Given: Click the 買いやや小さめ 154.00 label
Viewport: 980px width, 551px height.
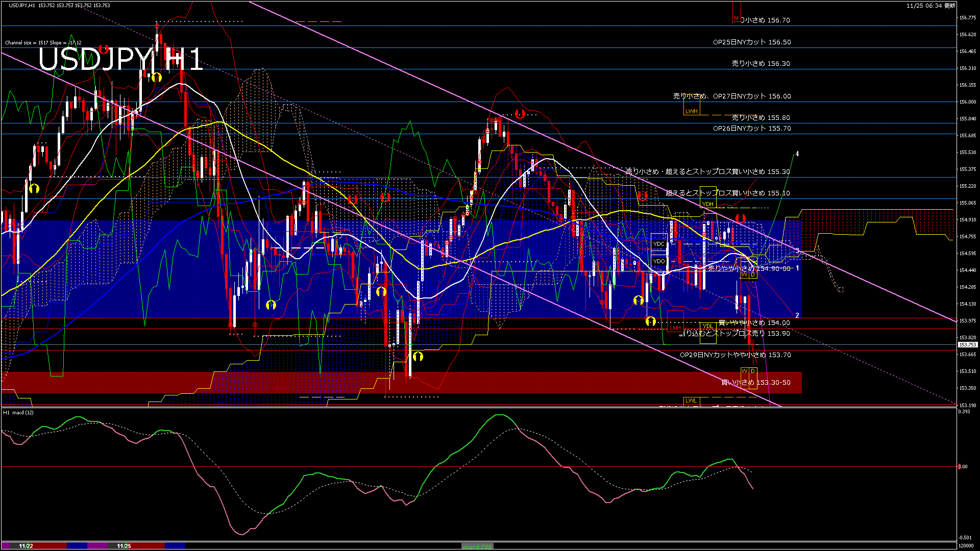Looking at the screenshot, I should pos(754,322).
